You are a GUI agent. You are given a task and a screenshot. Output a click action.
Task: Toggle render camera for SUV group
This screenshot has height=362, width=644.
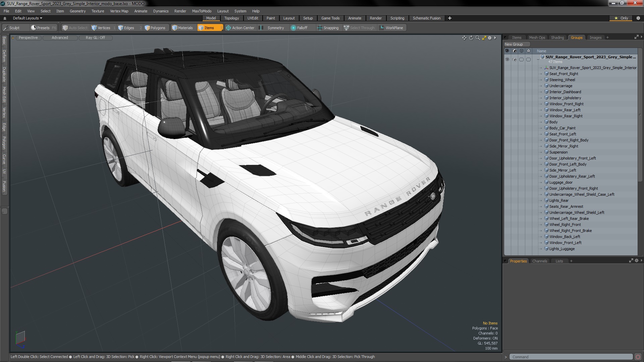pos(514,59)
